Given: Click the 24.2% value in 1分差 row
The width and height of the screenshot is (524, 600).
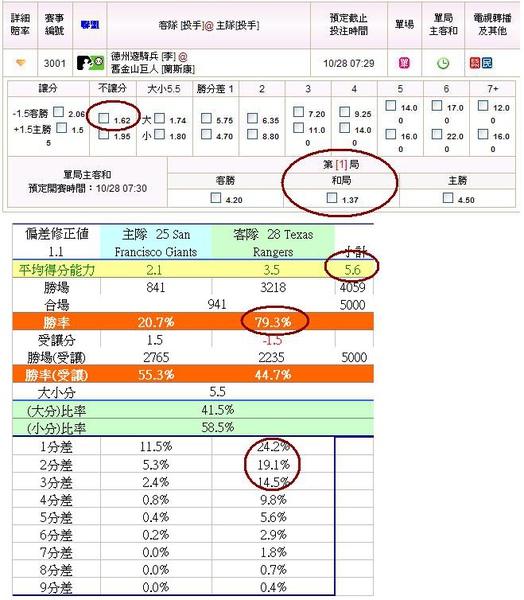Looking at the screenshot, I should point(273,447).
